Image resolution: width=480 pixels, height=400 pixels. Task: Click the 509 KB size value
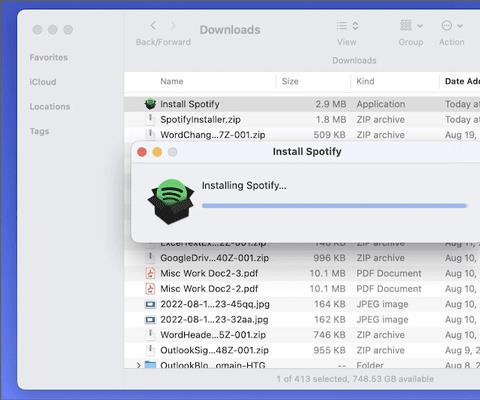[x=330, y=135]
